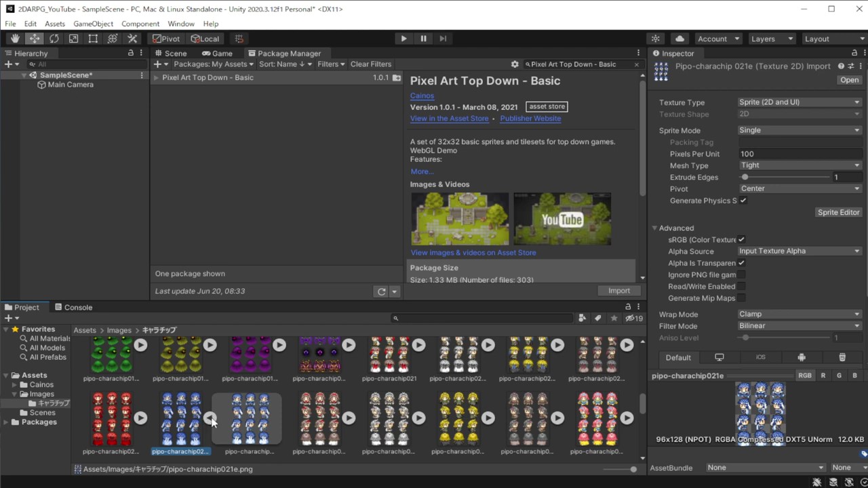Image resolution: width=868 pixels, height=488 pixels.
Task: Show Favorites star filter in Project
Action: click(x=614, y=318)
